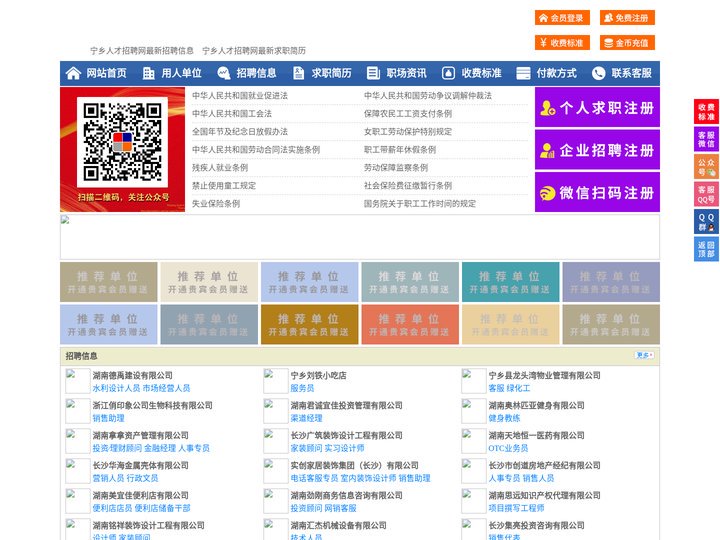Viewport: 720px width, 540px height.
Task: Click the QR code image
Action: pyautogui.click(x=123, y=142)
